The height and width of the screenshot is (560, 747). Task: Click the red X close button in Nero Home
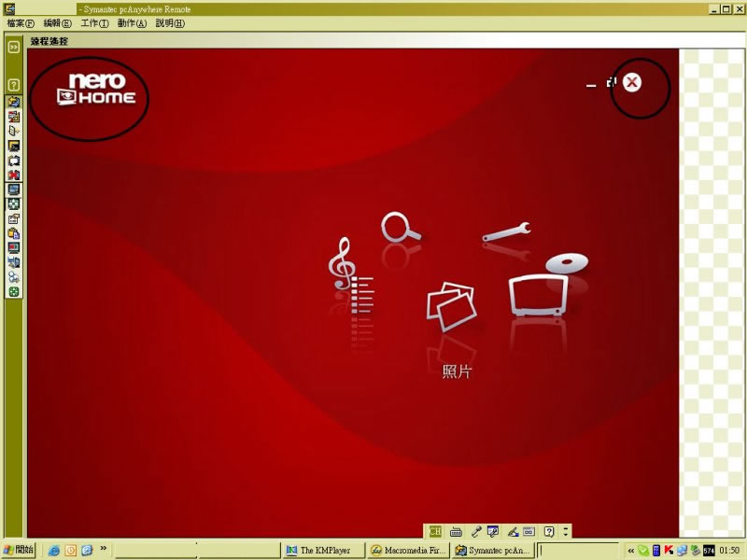(x=632, y=82)
